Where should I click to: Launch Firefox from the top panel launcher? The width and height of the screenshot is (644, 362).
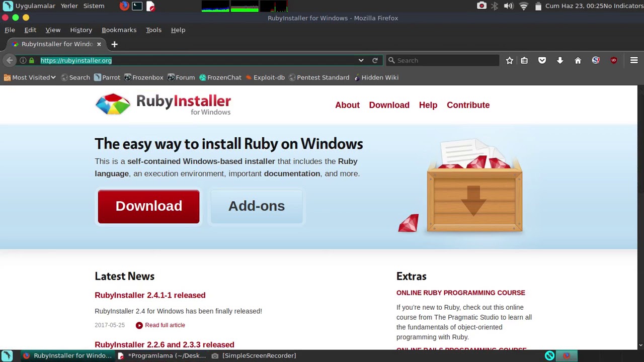point(124,6)
